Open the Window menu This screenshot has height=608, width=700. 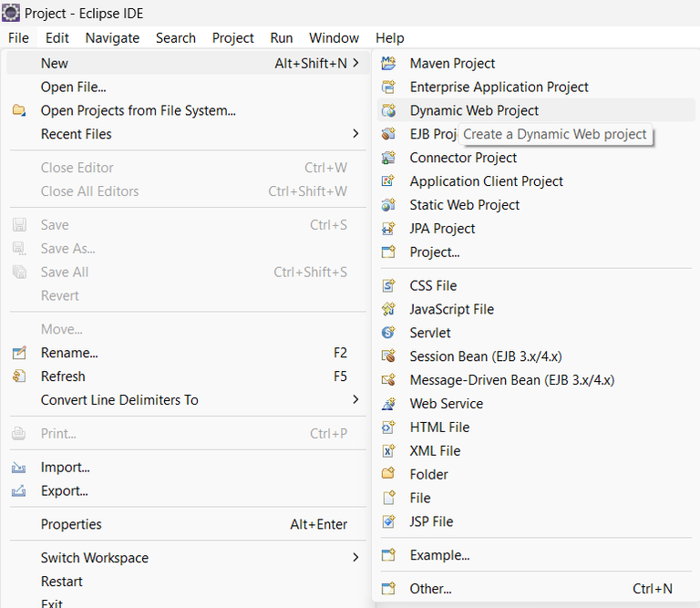pos(334,37)
